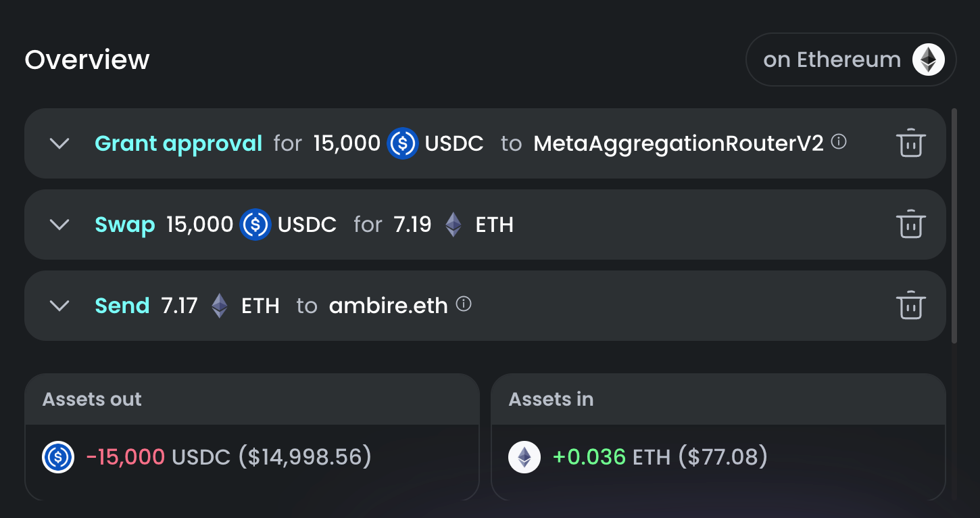Click the MetaAggregationRouterV2 contract name
Viewport: 980px width, 518px height.
[679, 143]
